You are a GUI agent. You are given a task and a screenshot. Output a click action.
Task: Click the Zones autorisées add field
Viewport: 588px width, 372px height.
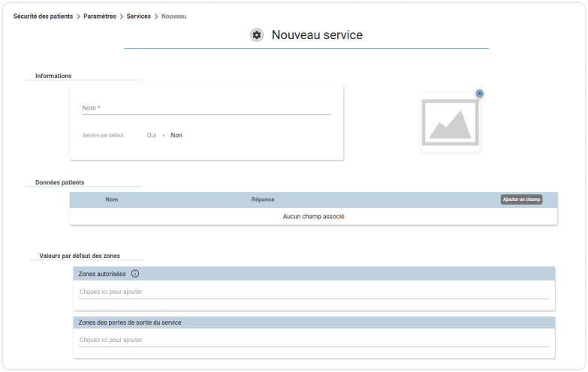coord(314,292)
